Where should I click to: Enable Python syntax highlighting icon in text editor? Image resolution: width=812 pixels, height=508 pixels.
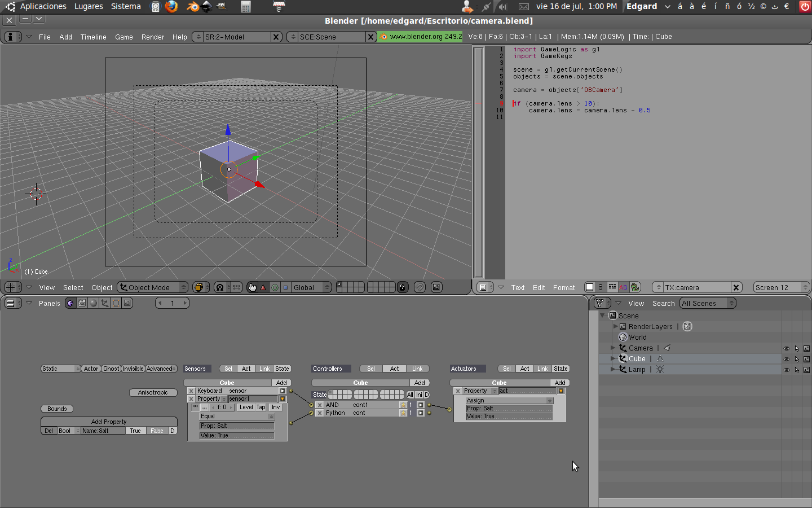[x=635, y=287]
